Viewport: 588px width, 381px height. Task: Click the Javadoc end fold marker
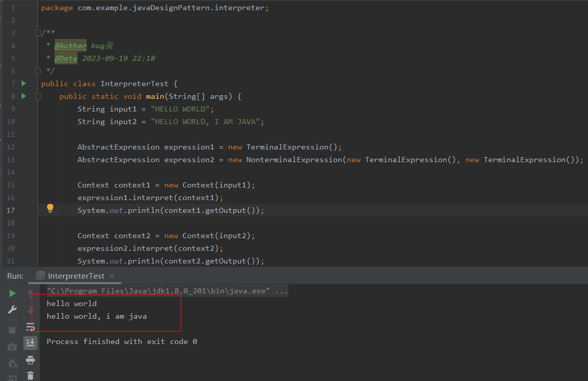tap(38, 70)
